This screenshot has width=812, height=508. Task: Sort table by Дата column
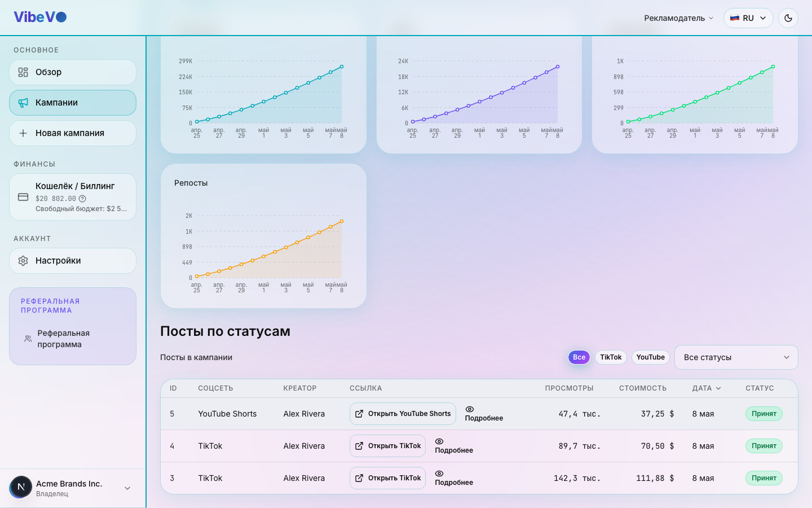(x=707, y=388)
